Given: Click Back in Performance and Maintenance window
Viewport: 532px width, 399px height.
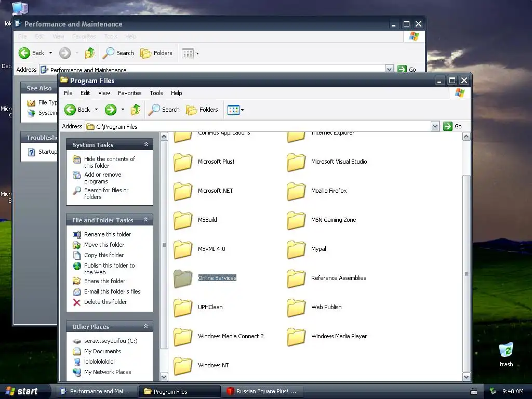Looking at the screenshot, I should tap(32, 53).
